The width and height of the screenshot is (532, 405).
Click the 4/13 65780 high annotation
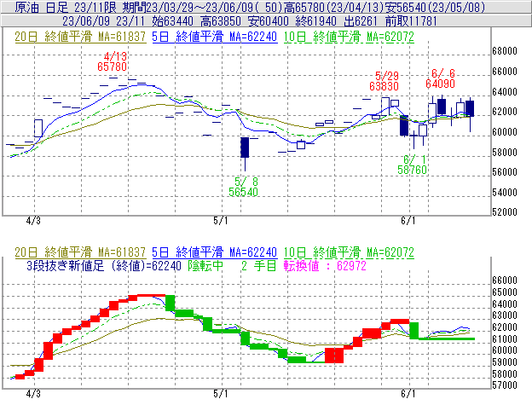[113, 61]
